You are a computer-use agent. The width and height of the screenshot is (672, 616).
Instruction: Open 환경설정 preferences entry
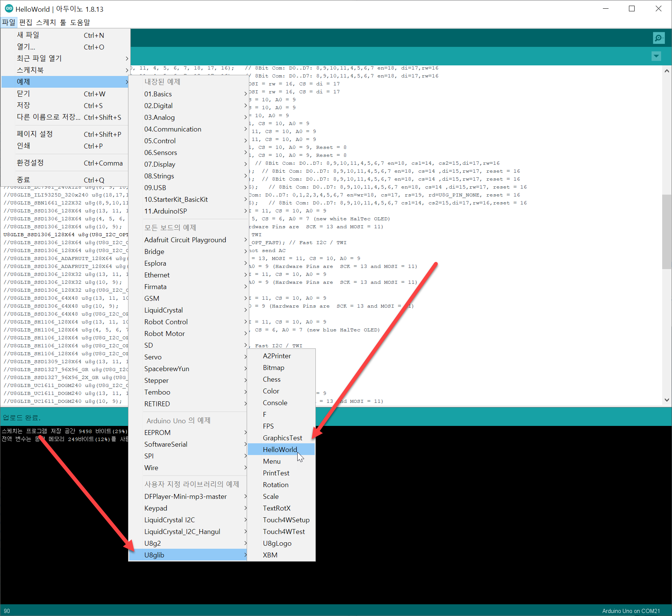click(x=65, y=163)
